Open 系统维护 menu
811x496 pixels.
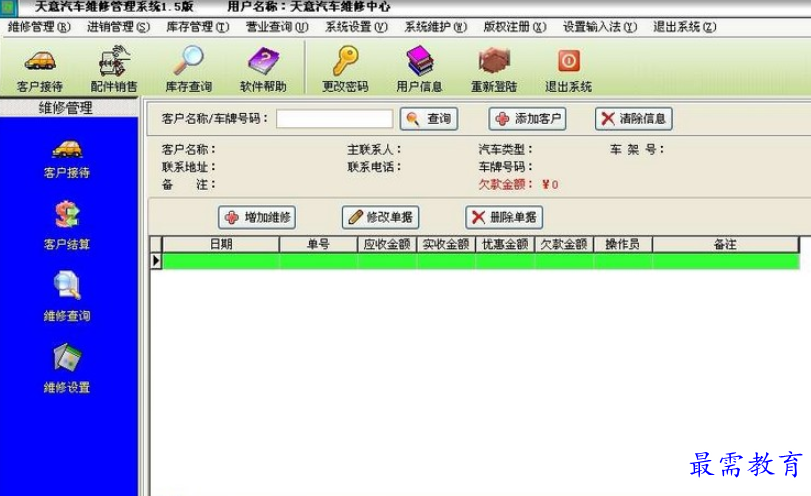[436, 27]
